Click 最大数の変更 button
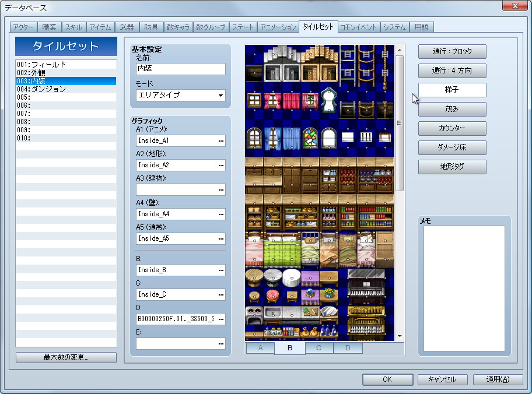The width and height of the screenshot is (532, 394). tap(66, 357)
